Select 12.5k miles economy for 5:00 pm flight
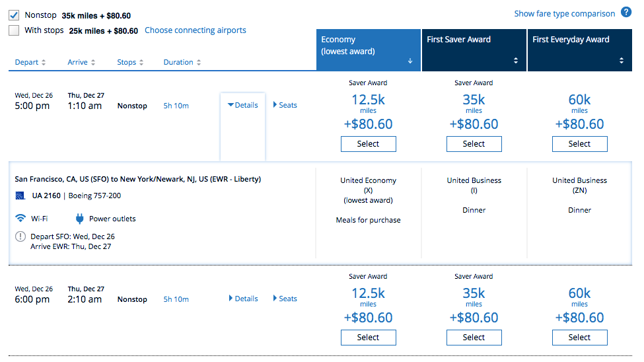Image resolution: width=644 pixels, height=362 pixels. coord(368,144)
